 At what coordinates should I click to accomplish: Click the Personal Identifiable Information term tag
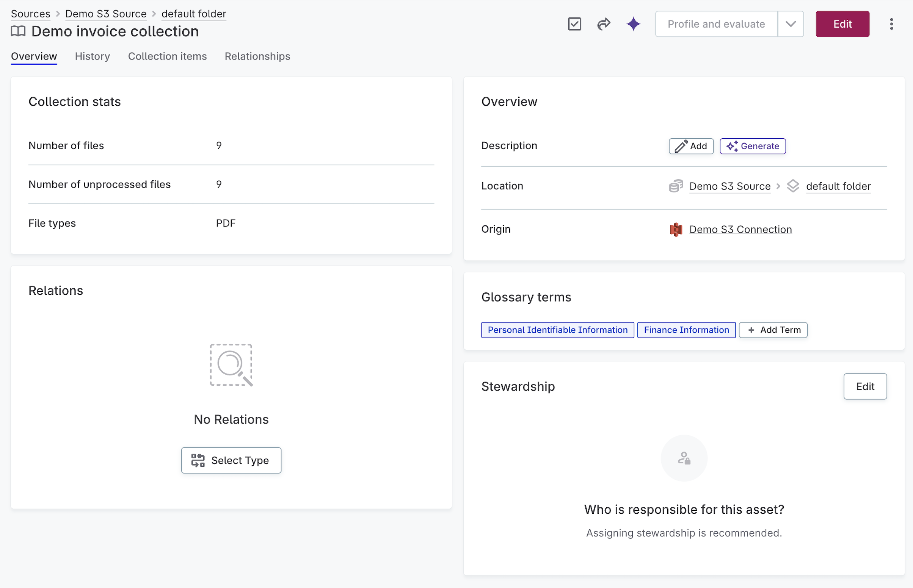pos(557,330)
